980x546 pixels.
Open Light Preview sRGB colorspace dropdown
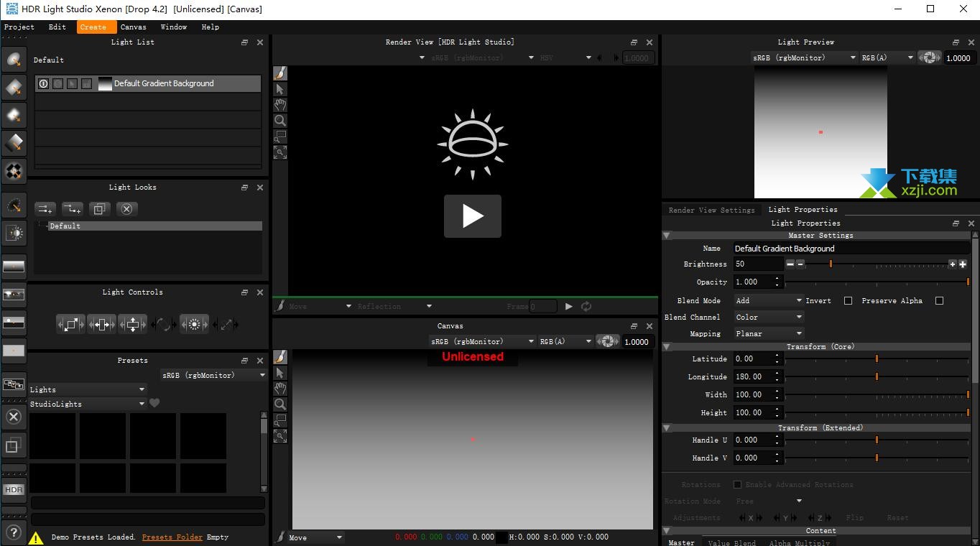coord(804,57)
